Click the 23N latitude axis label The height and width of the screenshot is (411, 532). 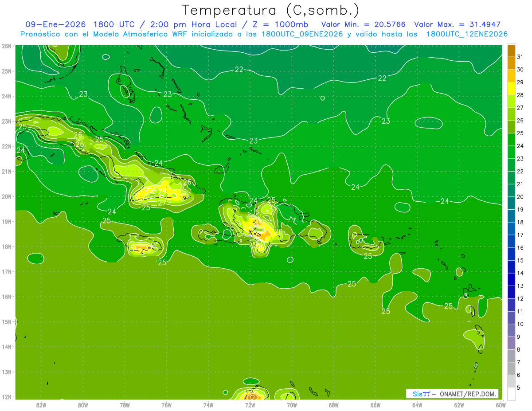[x=6, y=121]
